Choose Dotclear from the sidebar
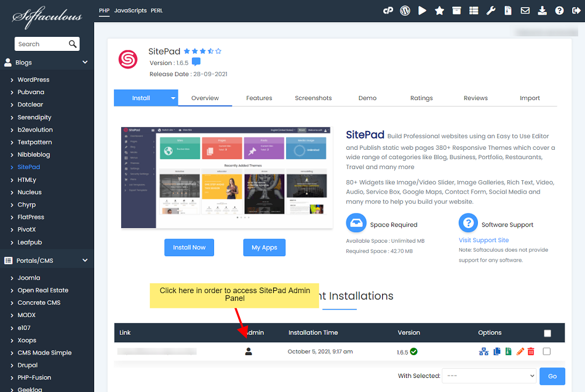This screenshot has width=585, height=392. pyautogui.click(x=30, y=104)
